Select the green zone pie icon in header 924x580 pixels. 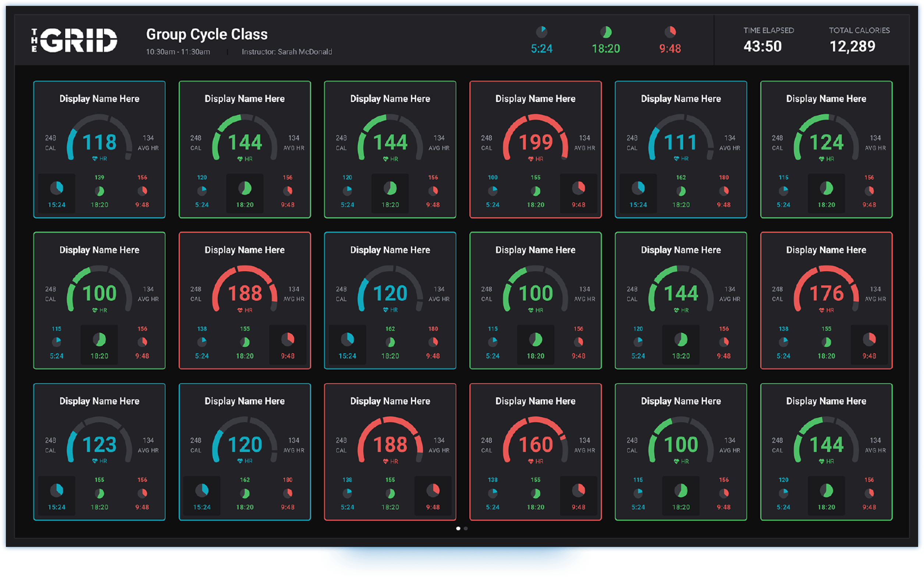(x=606, y=32)
